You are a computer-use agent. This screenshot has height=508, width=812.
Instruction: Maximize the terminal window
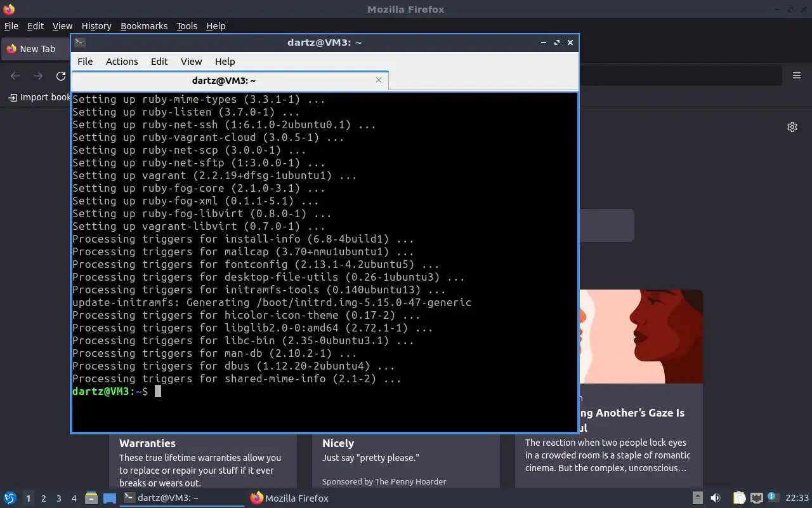pos(557,43)
